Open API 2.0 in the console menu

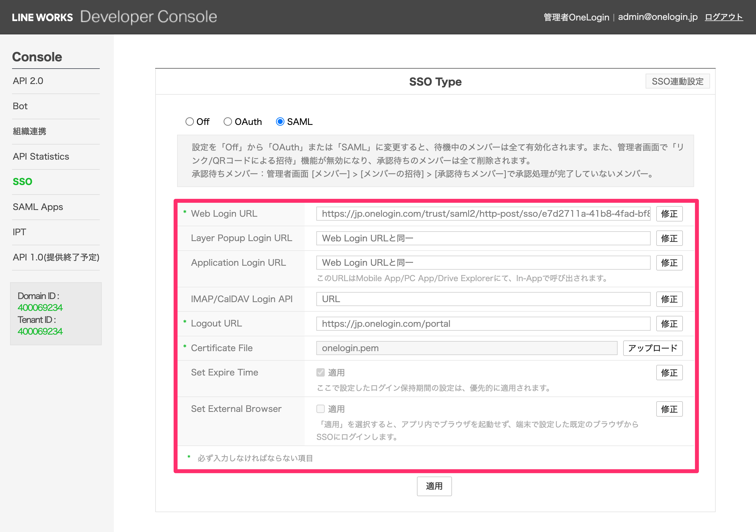(28, 81)
